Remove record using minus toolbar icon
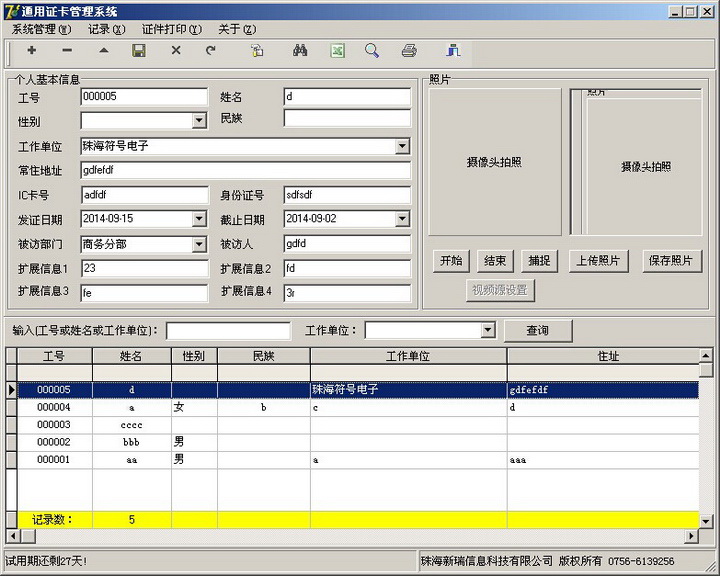Image resolution: width=720 pixels, height=576 pixels. click(67, 51)
